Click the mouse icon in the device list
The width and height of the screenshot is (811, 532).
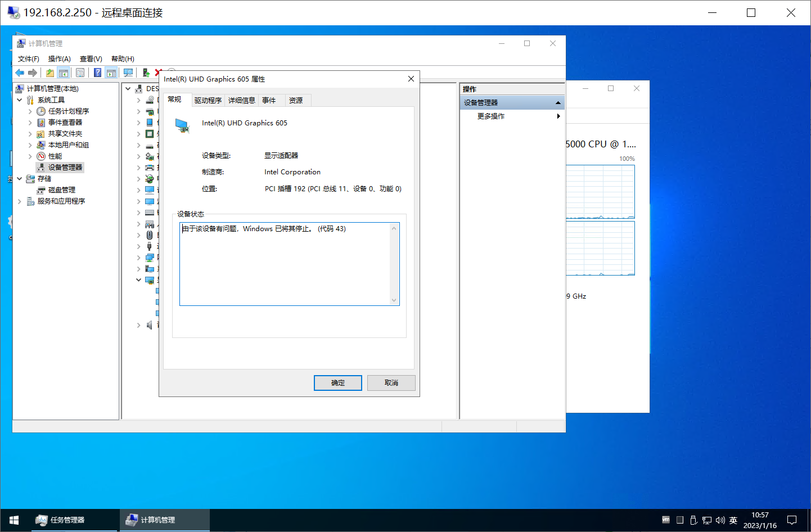150,235
